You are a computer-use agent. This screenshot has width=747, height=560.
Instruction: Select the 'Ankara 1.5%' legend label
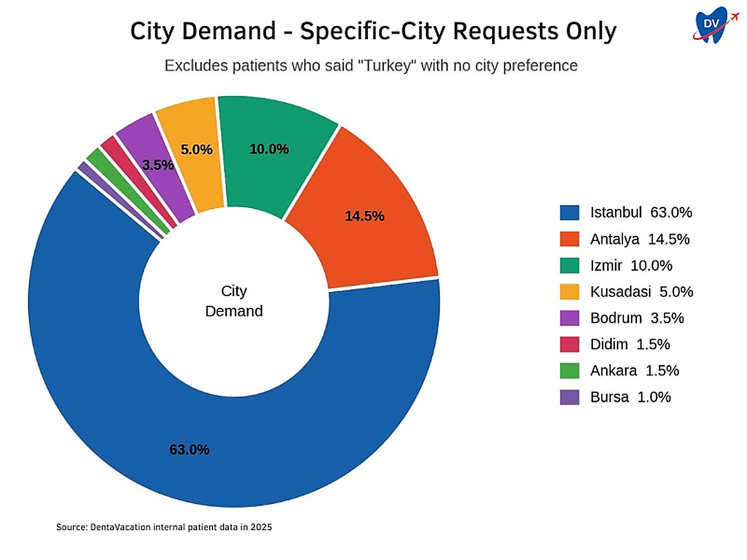(635, 371)
